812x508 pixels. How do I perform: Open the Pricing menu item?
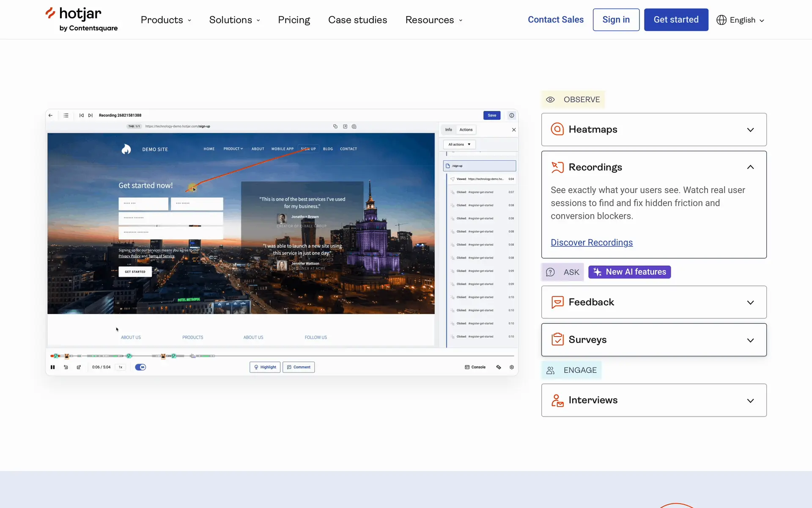point(294,20)
